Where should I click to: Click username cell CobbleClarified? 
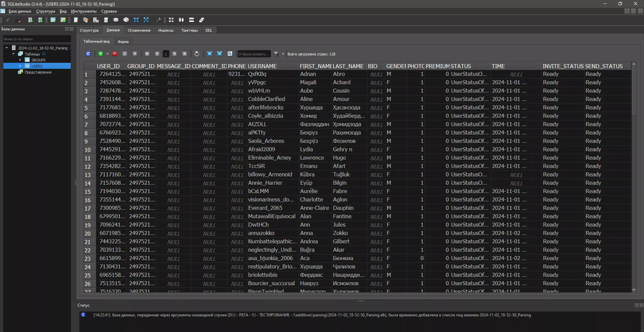[x=273, y=99]
